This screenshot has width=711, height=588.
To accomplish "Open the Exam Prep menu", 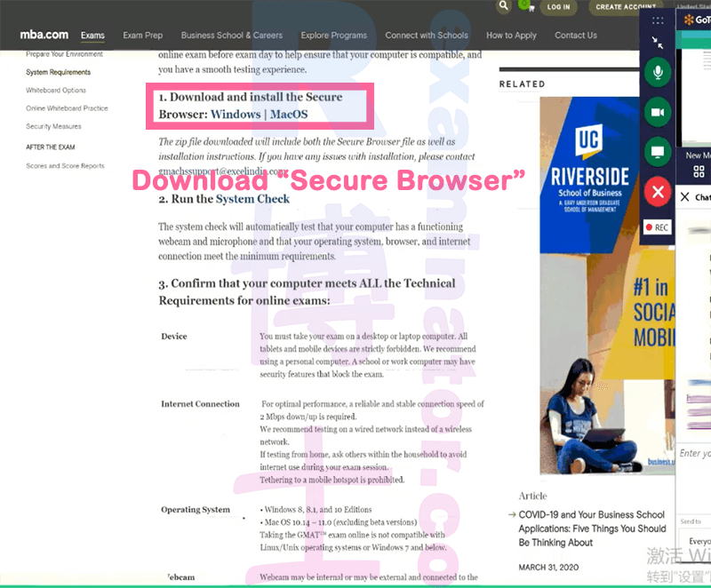I will [x=143, y=36].
